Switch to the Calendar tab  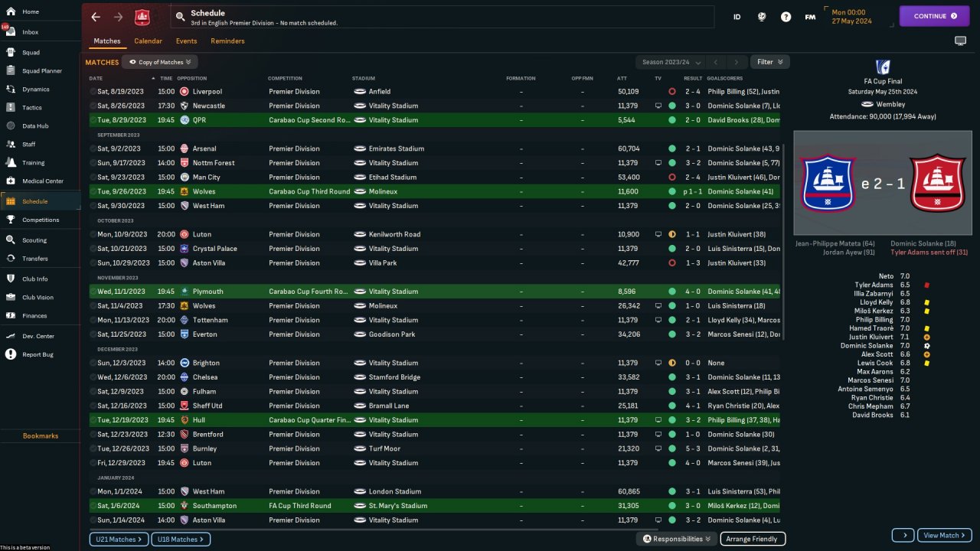148,41
